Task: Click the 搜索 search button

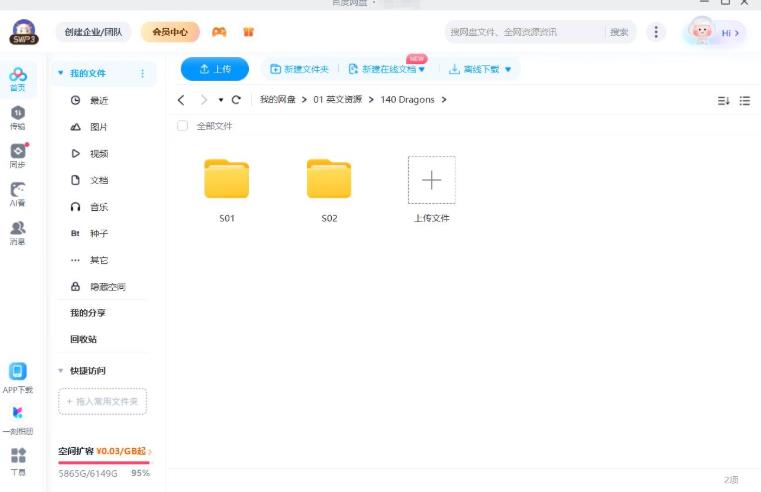Action: coord(619,32)
